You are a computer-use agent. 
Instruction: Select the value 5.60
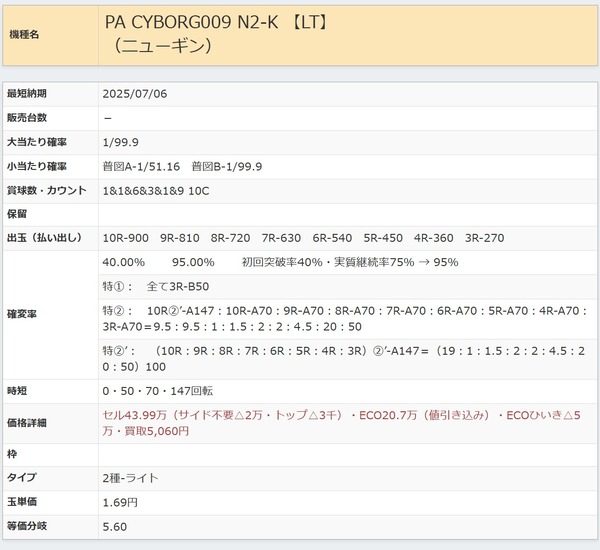coord(115,527)
